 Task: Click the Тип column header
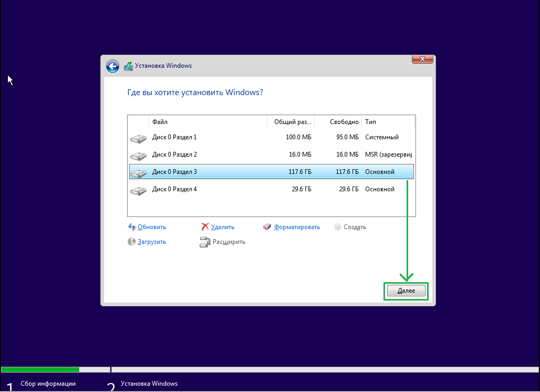(388, 122)
